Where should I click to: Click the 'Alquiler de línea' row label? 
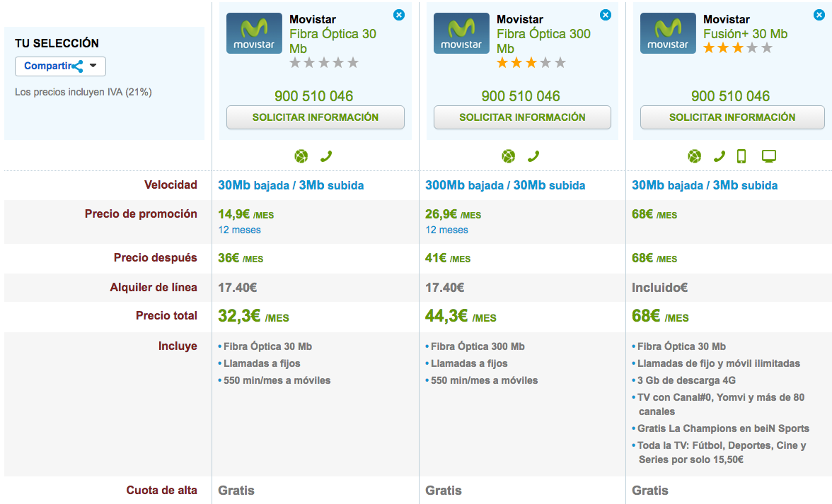(154, 288)
